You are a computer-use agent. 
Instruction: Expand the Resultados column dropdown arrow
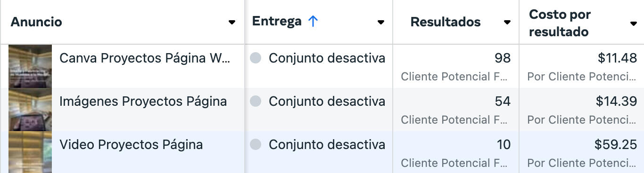pyautogui.click(x=507, y=22)
